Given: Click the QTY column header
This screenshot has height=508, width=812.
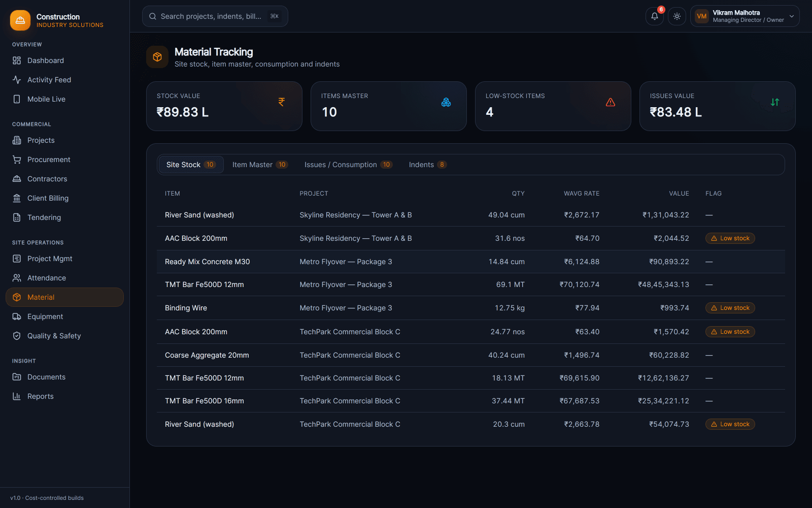Looking at the screenshot, I should [518, 194].
